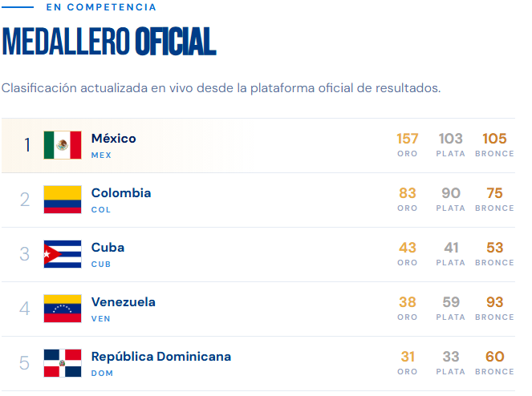Click the VEN country code label
This screenshot has width=532, height=396.
(101, 319)
